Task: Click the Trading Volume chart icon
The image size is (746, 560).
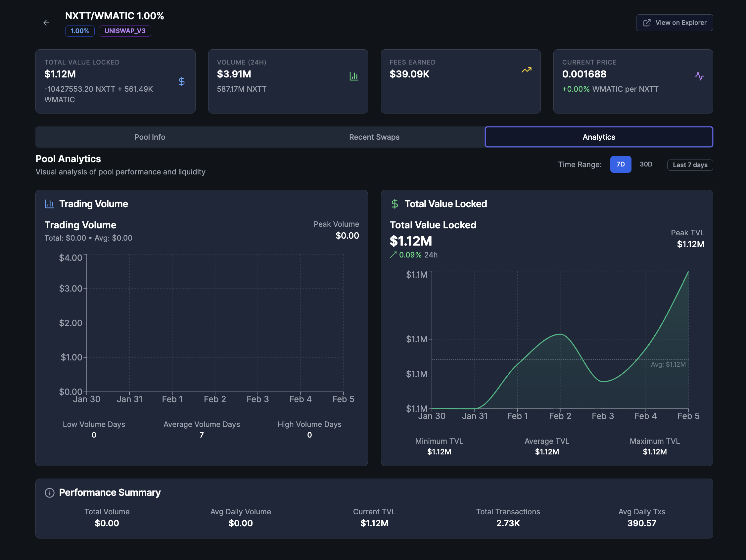Action: pos(49,204)
